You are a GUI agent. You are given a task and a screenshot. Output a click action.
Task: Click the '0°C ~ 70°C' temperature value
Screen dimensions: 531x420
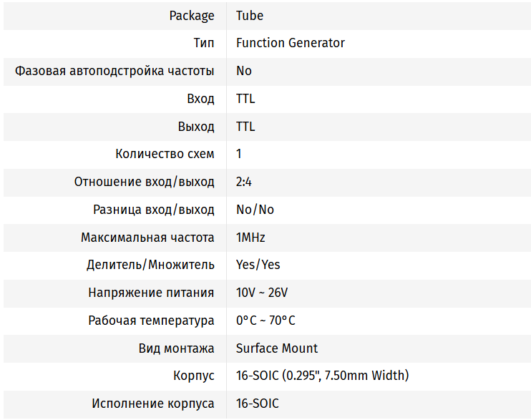coord(265,321)
